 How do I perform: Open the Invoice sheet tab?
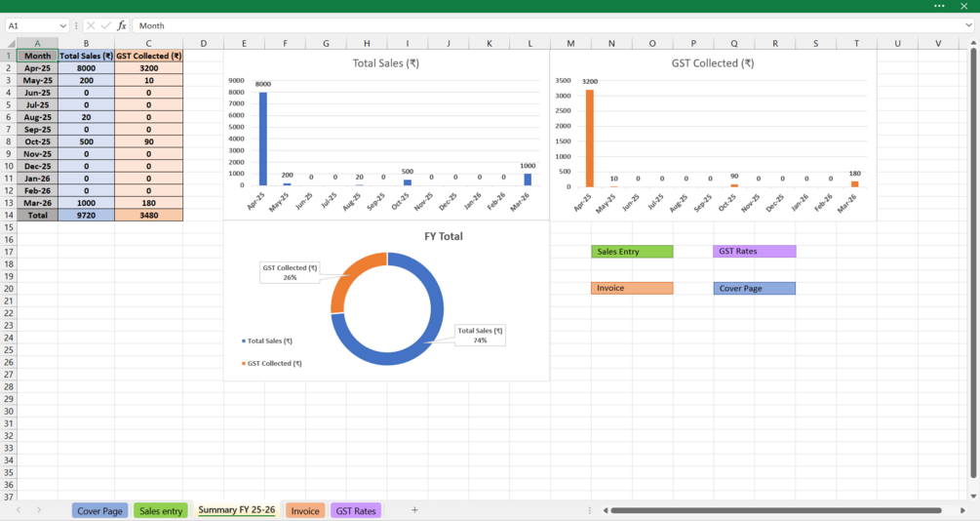pyautogui.click(x=305, y=511)
